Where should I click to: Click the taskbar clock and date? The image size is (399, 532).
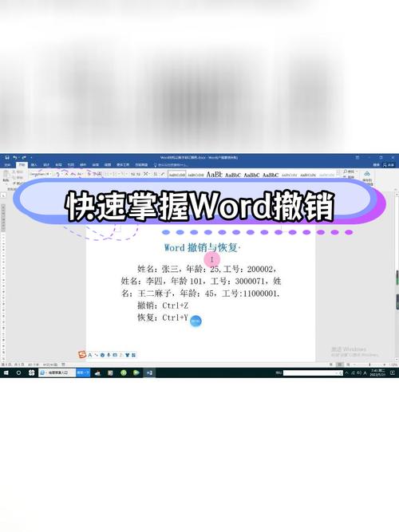[x=378, y=372]
